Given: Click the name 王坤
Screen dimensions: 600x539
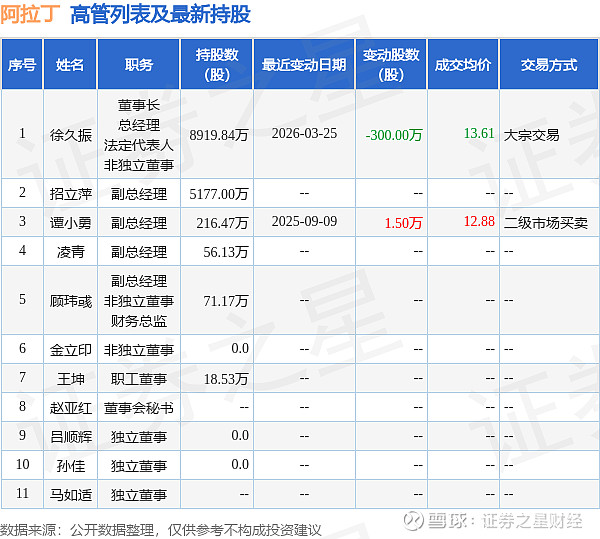Looking at the screenshot, I should tap(70, 379).
